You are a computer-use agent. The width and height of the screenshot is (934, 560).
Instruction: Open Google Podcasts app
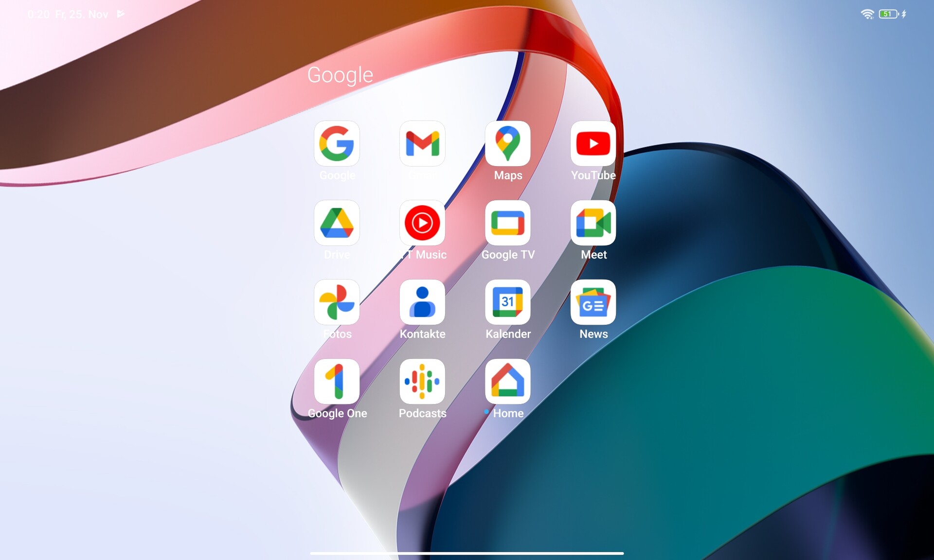coord(422,381)
